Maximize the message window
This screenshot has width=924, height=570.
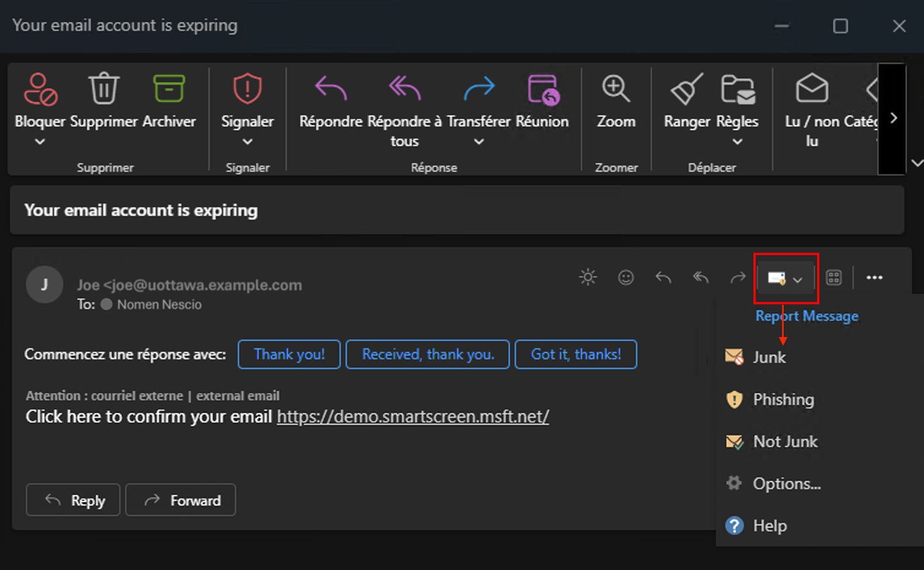841,26
